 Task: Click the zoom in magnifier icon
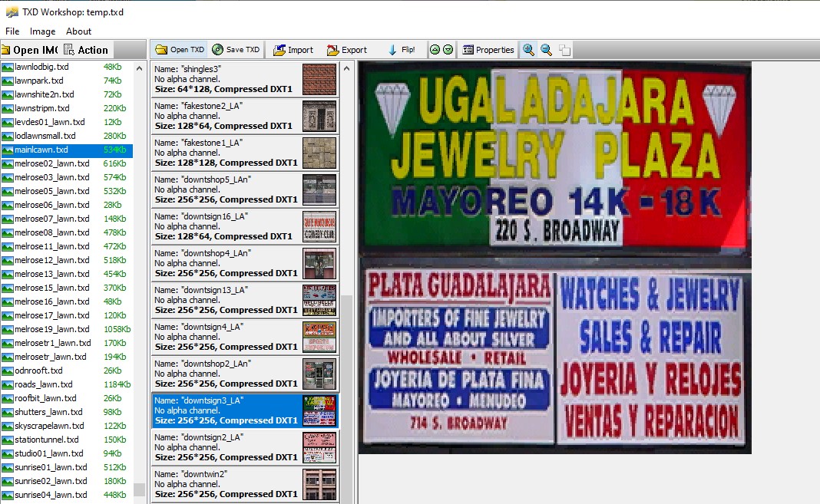tap(529, 50)
